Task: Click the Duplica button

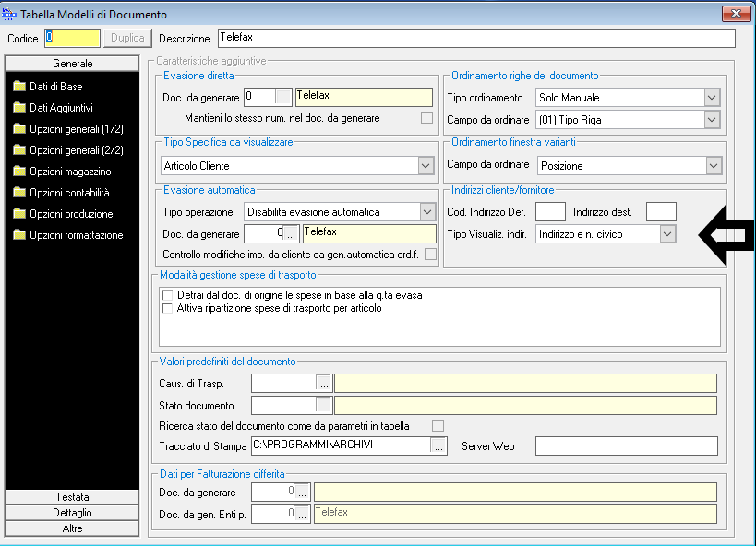Action: [x=127, y=38]
